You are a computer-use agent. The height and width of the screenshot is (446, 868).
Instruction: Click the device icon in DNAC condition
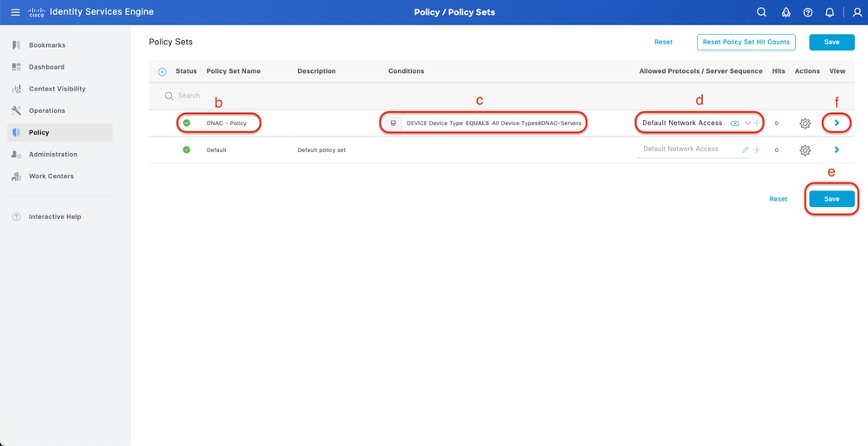point(394,123)
